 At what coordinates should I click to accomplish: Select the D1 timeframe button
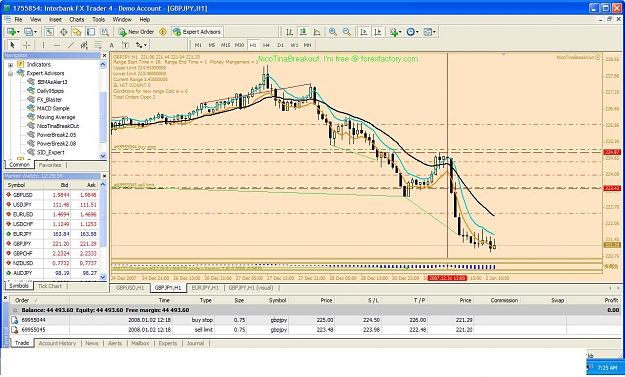pyautogui.click(x=280, y=45)
